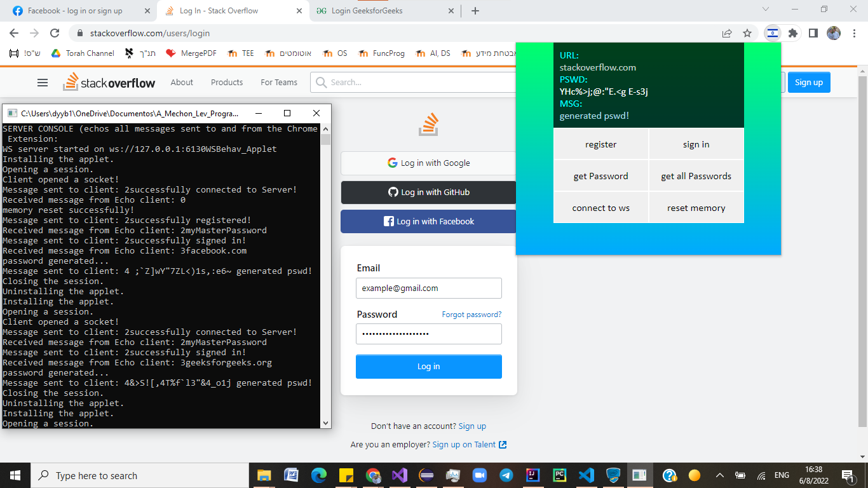The width and height of the screenshot is (868, 488).
Task: Open Microsoft Word from taskbar
Action: coord(291,475)
